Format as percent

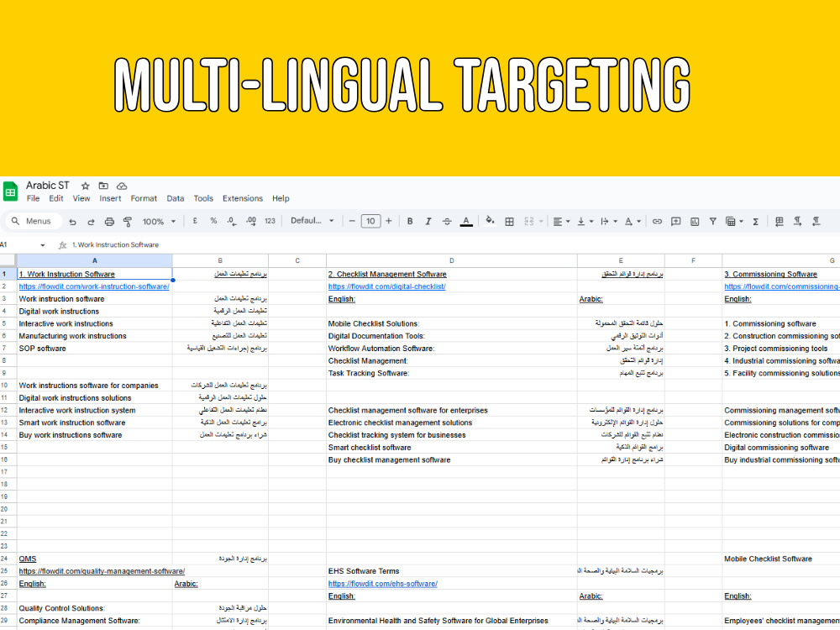[x=213, y=221]
